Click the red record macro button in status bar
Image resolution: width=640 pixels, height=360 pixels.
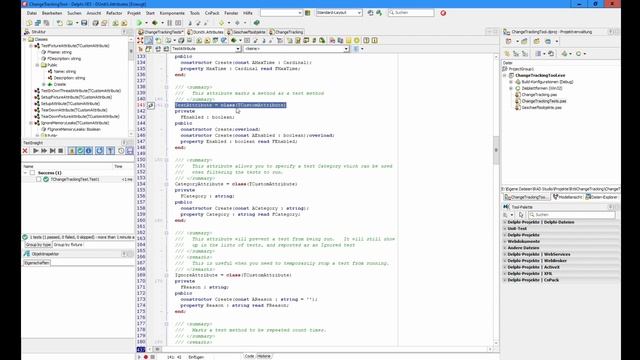[146, 357]
